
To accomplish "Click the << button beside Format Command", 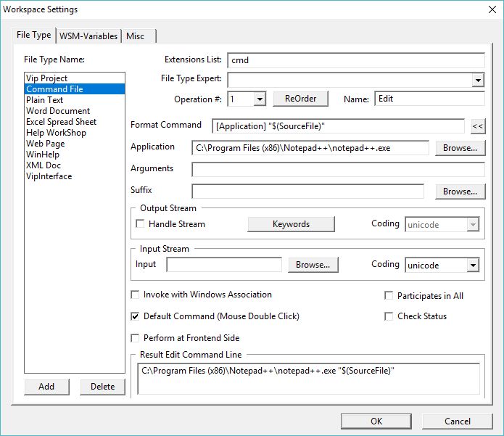I will coord(478,126).
